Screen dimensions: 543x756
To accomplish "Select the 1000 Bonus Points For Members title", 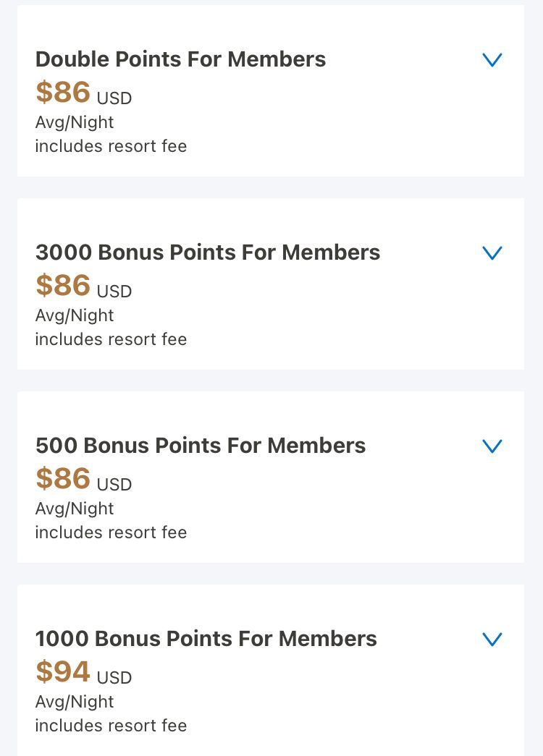I will coord(206,638).
